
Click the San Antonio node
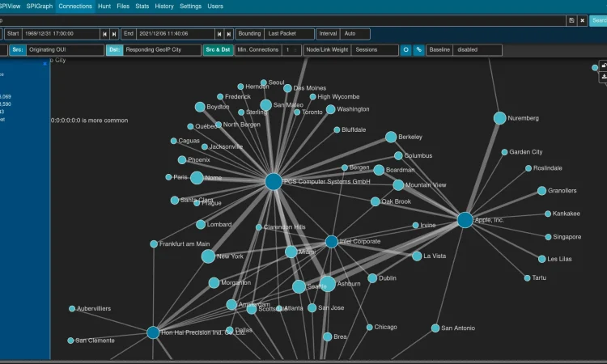[x=435, y=328]
